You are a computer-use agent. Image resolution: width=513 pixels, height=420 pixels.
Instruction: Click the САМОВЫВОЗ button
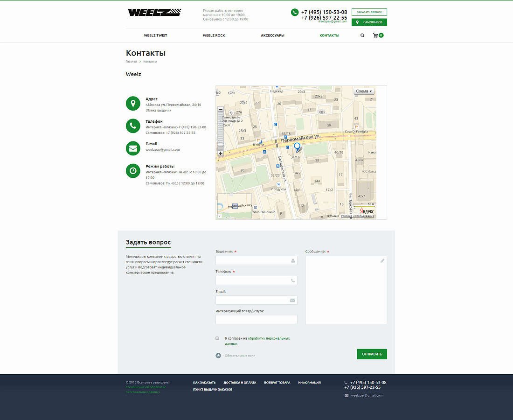369,22
